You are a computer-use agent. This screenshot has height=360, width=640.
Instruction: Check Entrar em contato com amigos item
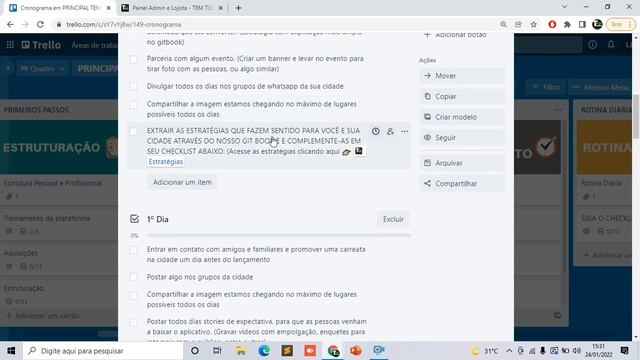tap(133, 250)
